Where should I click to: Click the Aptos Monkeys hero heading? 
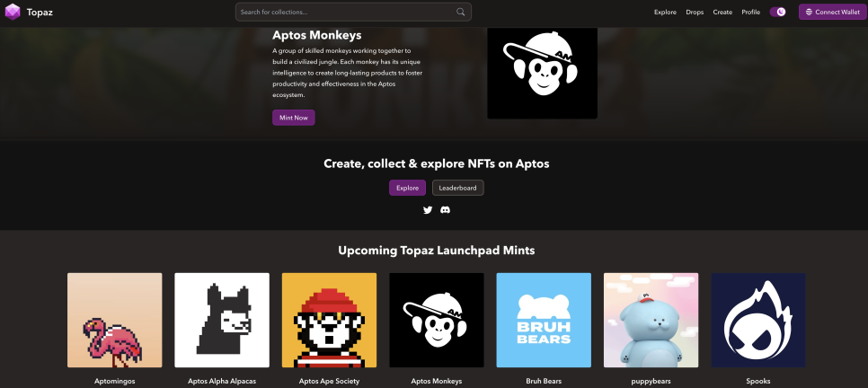pyautogui.click(x=316, y=35)
